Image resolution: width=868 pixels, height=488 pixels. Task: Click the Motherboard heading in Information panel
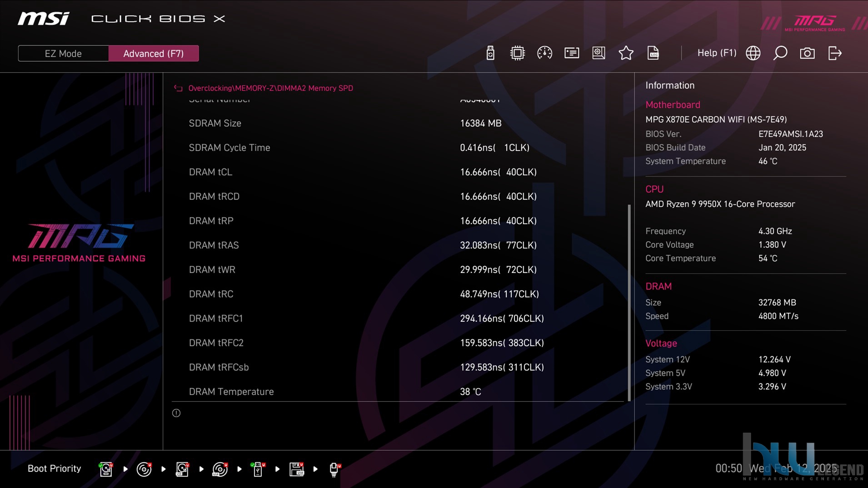673,105
